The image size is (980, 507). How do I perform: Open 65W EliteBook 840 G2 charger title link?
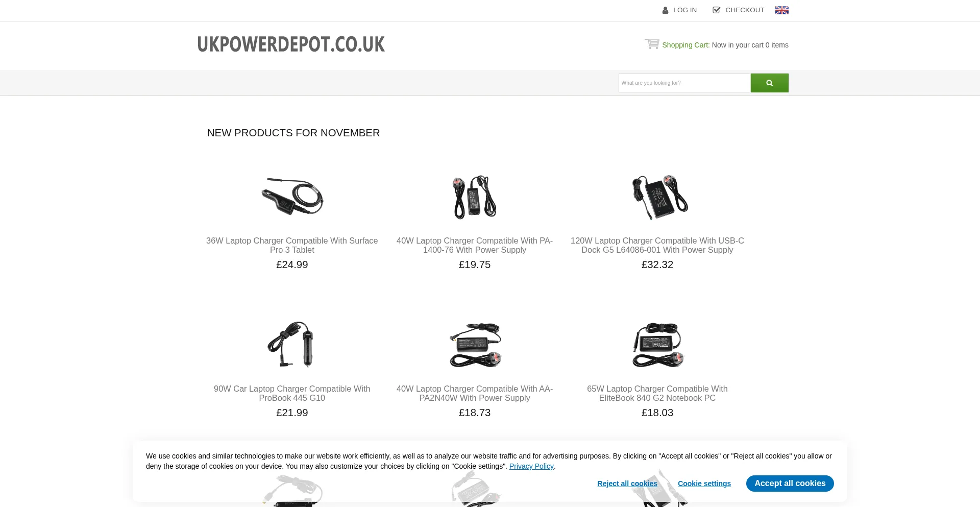point(657,393)
